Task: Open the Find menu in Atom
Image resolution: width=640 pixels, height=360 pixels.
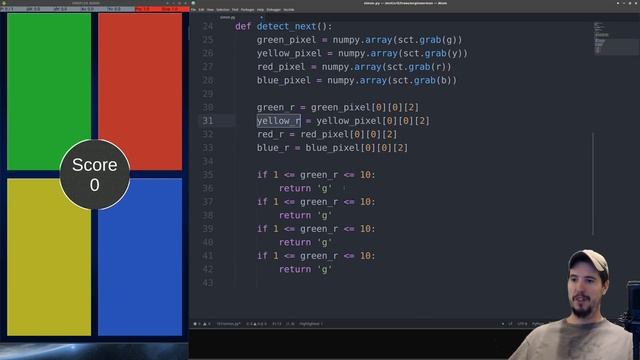Action: (x=235, y=10)
